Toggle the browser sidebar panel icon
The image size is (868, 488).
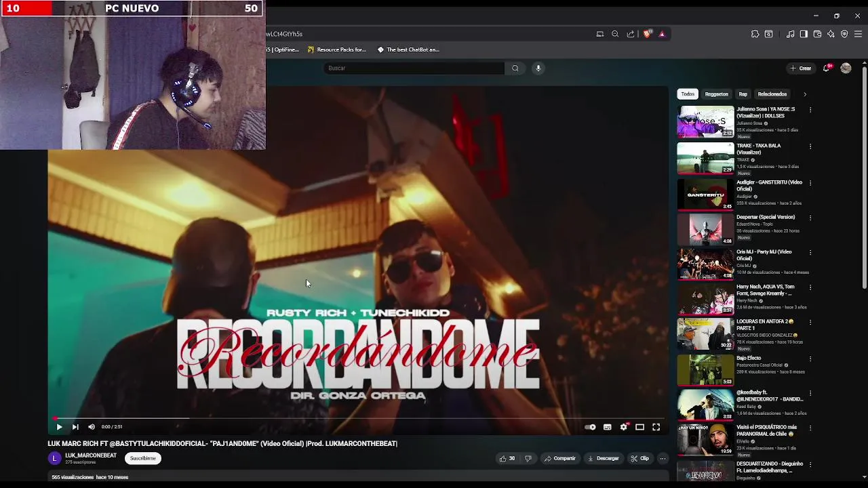click(x=804, y=34)
